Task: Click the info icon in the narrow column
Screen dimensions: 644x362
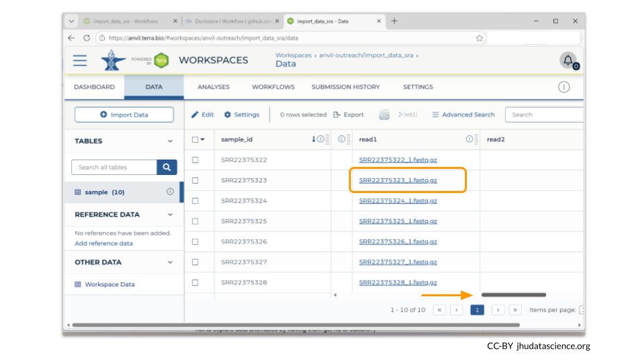Action: tap(341, 139)
